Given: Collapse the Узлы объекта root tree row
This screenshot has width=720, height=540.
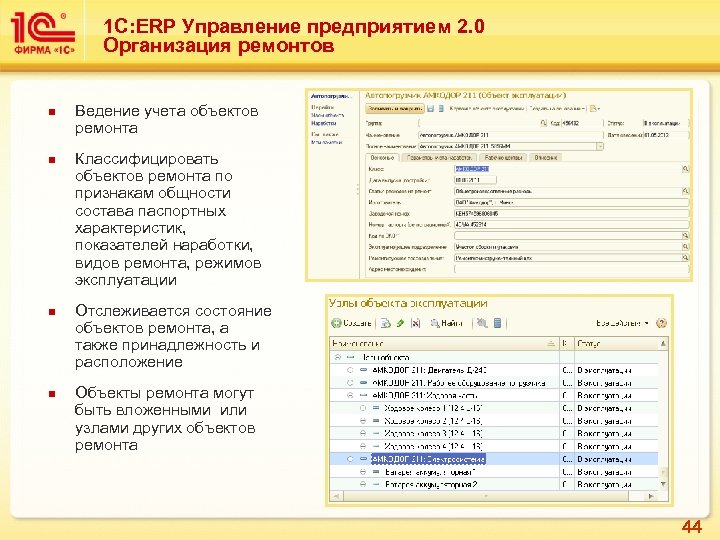Looking at the screenshot, I should click(338, 357).
